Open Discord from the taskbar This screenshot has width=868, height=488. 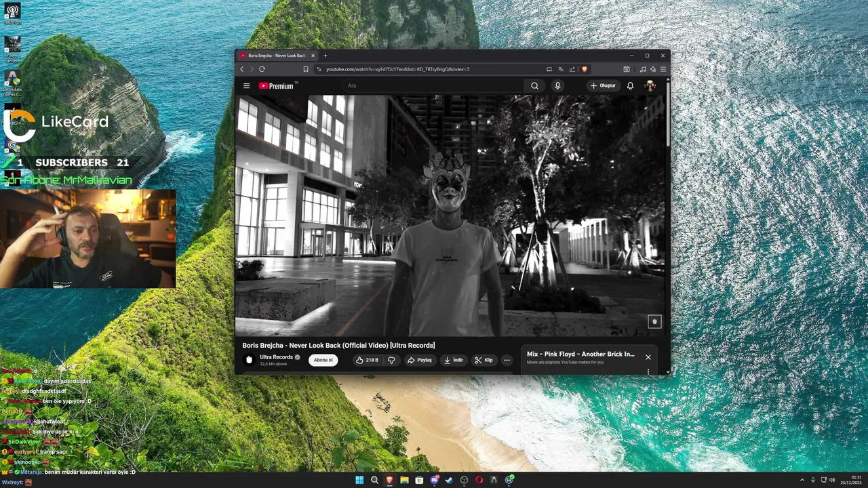(x=434, y=480)
